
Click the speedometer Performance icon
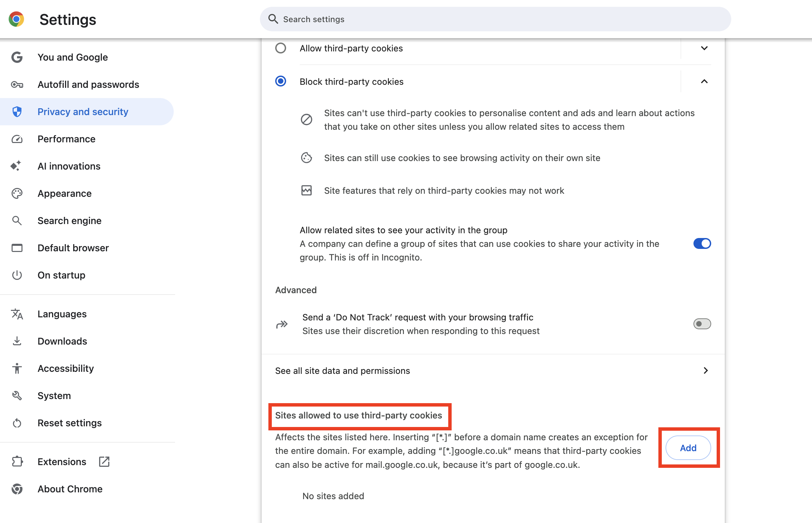[x=17, y=139]
